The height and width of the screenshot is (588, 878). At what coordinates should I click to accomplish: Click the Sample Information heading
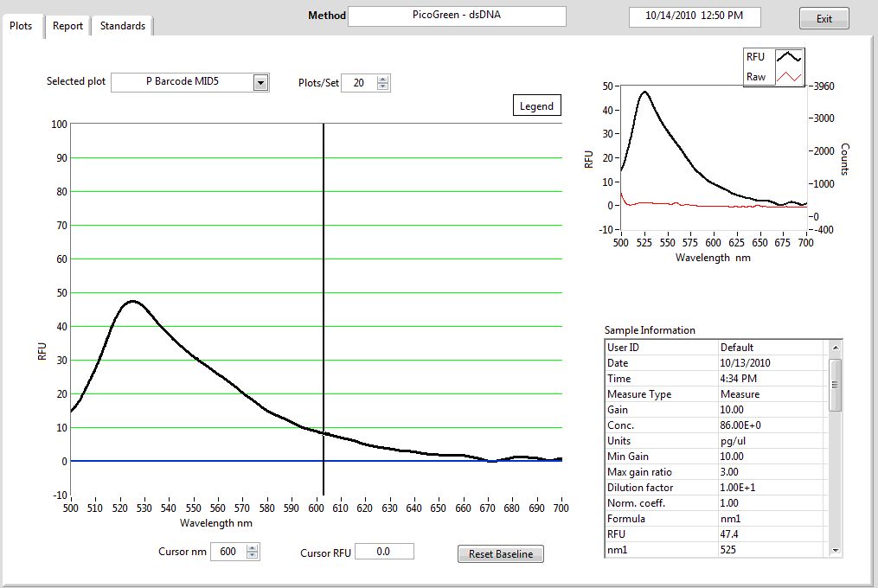pos(650,330)
